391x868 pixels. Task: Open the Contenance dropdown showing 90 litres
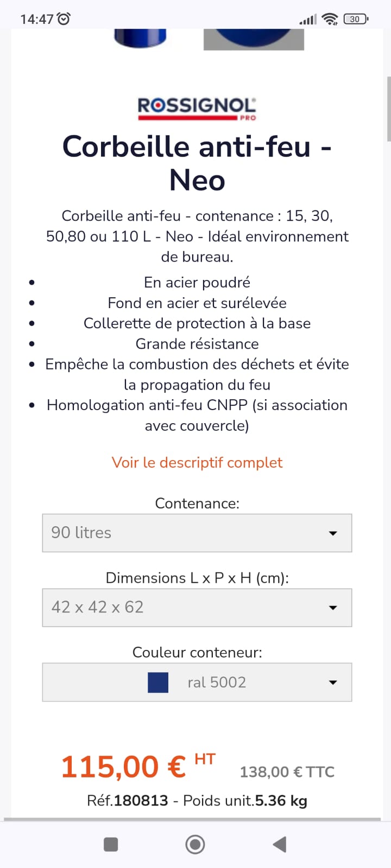pyautogui.click(x=197, y=533)
